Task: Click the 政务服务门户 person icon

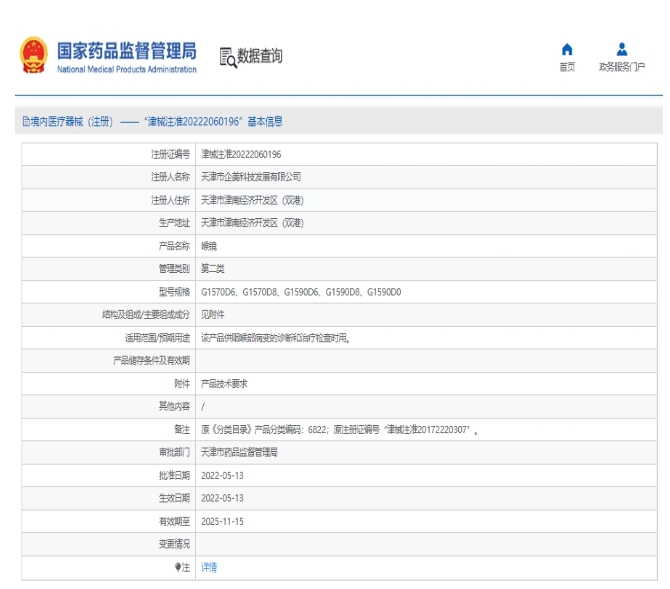Action: pyautogui.click(x=621, y=48)
